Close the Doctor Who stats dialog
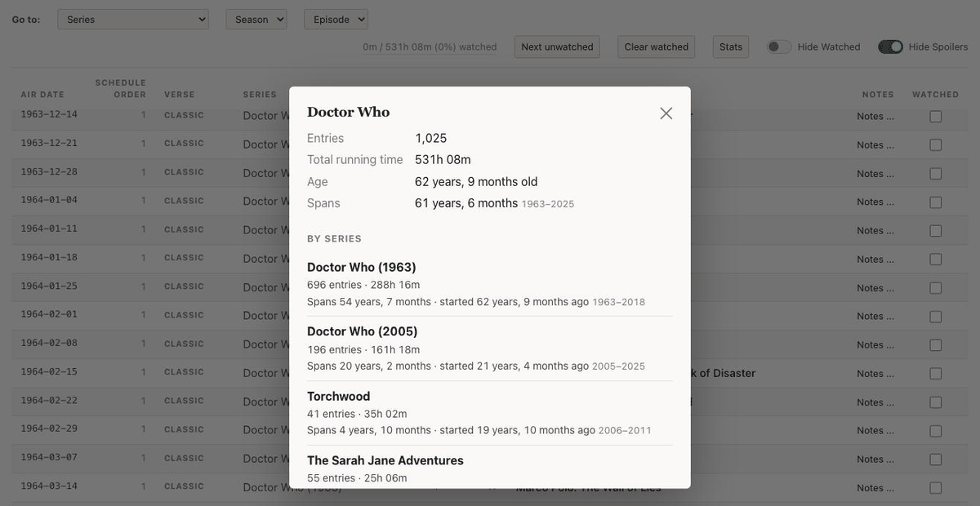980x506 pixels. coord(666,113)
